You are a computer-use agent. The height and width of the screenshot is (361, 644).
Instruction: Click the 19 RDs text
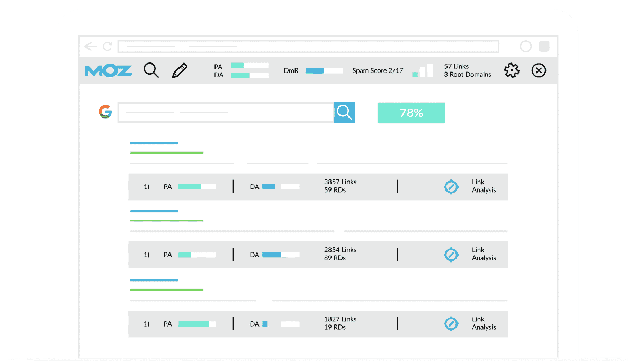(335, 328)
